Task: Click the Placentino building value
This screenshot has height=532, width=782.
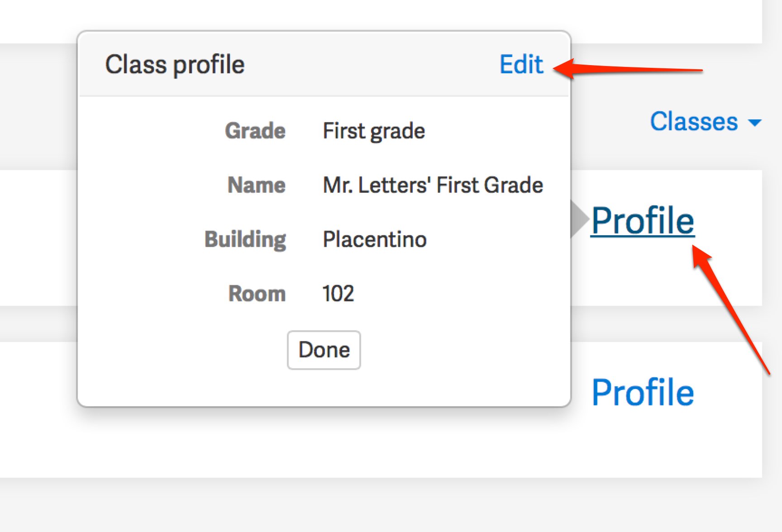Action: tap(375, 239)
